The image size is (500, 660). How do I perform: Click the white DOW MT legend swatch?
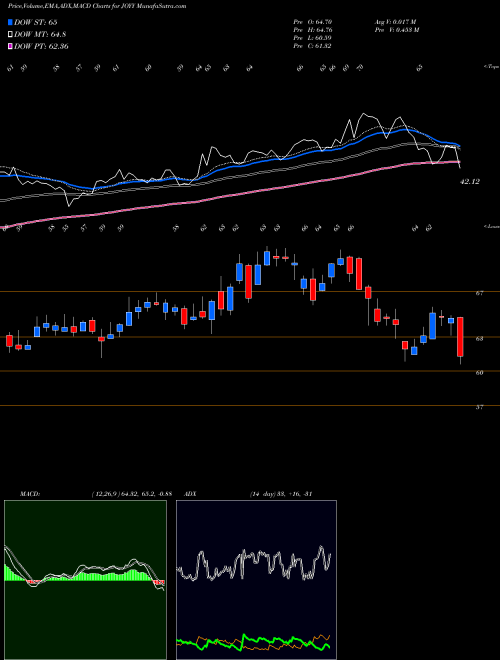click(x=10, y=34)
